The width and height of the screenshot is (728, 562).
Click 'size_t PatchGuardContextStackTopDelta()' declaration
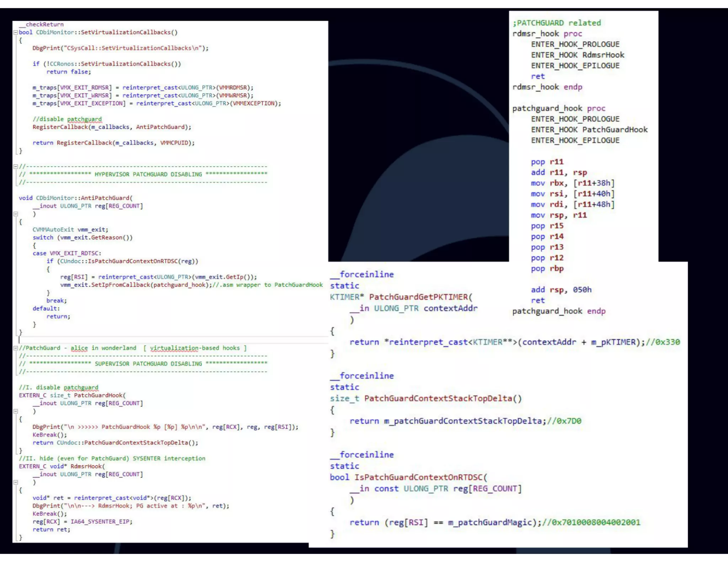click(426, 399)
